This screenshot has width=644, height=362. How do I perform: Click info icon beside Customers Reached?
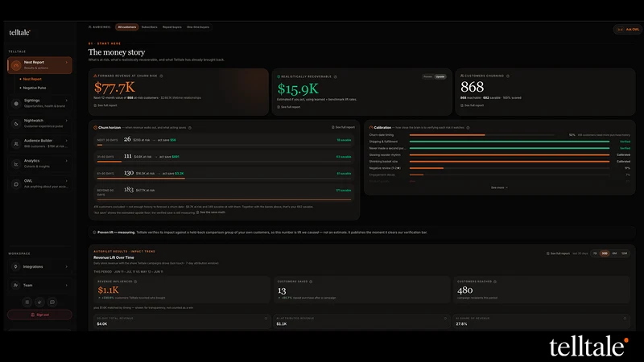[495, 282]
